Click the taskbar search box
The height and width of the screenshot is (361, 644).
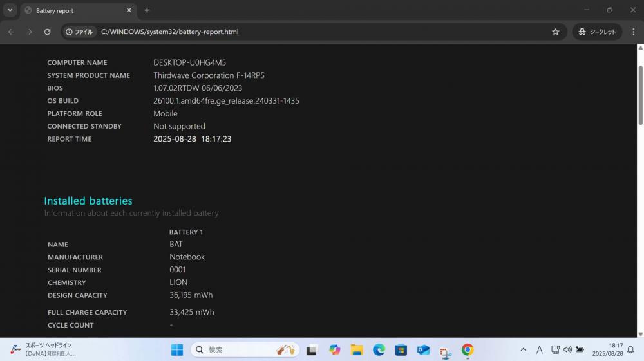(245, 350)
